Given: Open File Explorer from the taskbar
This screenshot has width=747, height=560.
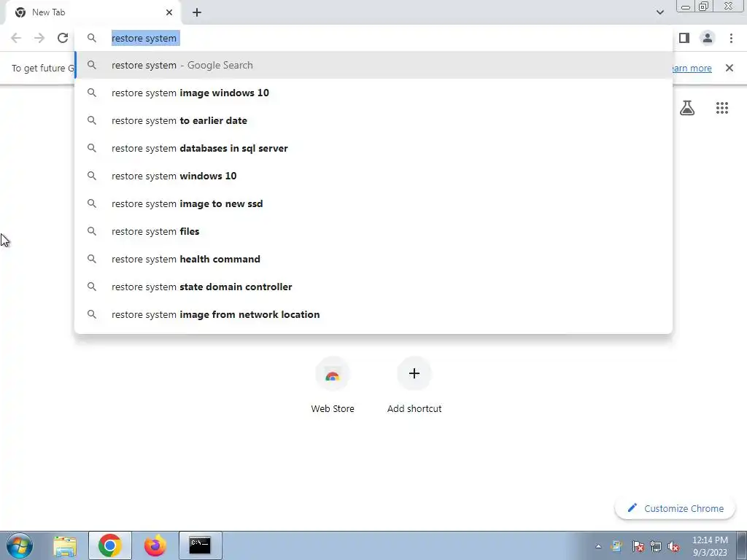Looking at the screenshot, I should 65,546.
